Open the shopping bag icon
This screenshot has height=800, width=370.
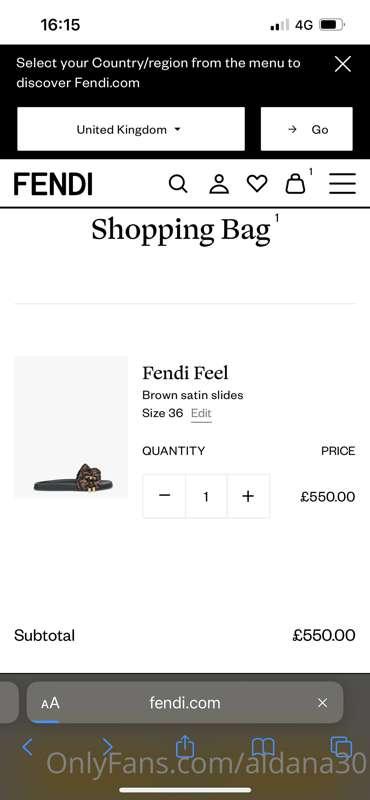click(x=295, y=183)
